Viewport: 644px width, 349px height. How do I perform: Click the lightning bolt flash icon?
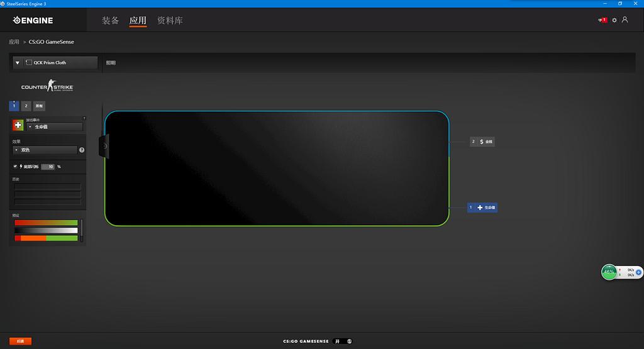coord(21,166)
